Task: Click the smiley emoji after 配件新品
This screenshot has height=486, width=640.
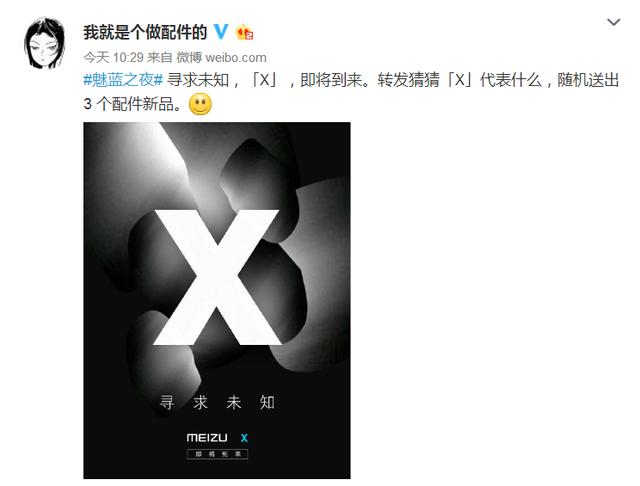Action: coord(200,104)
